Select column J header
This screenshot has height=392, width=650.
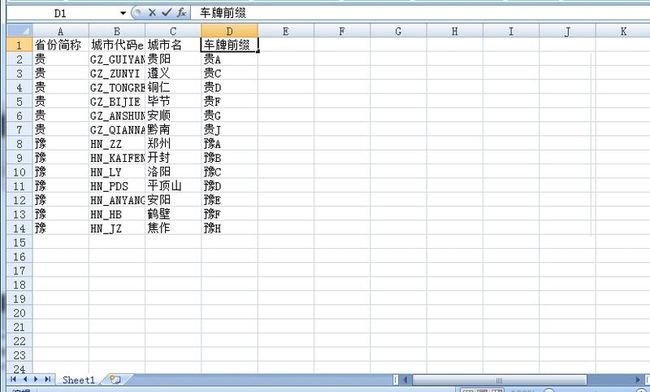[x=568, y=31]
